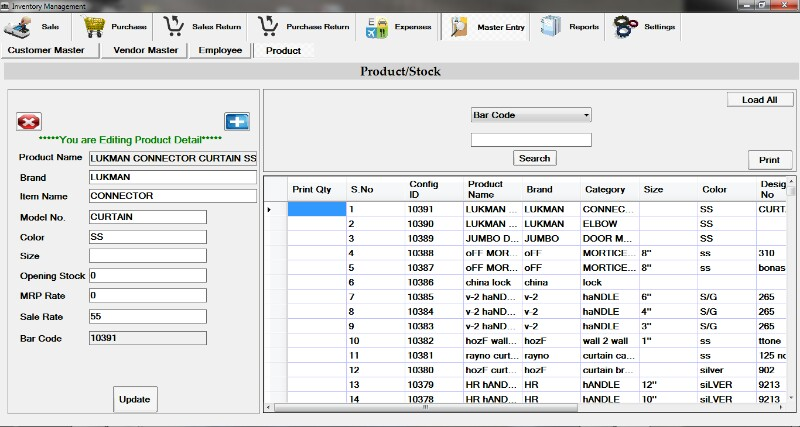Open the Sale module icon
800x427 pixels.
18,27
